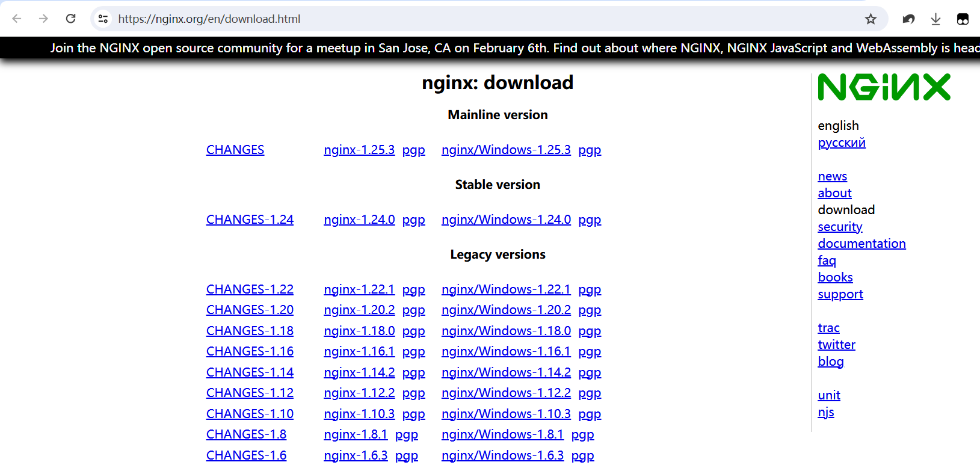980x465 pixels.
Task: Download nginx/Windows-1.22.1
Action: pyautogui.click(x=506, y=289)
